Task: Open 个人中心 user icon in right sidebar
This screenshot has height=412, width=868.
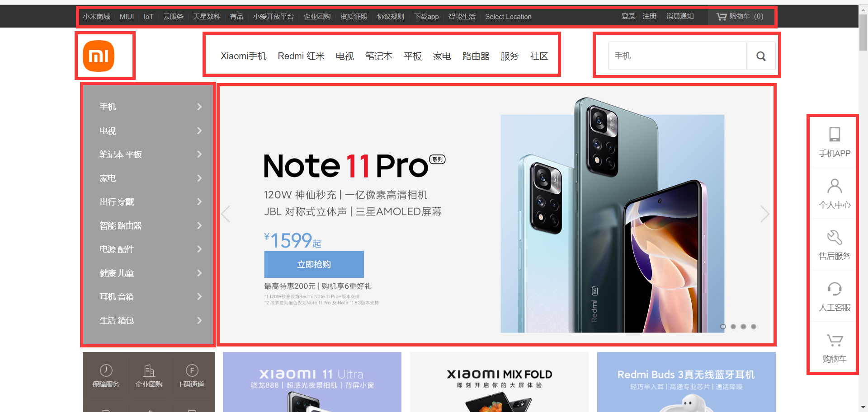Action: tap(835, 186)
